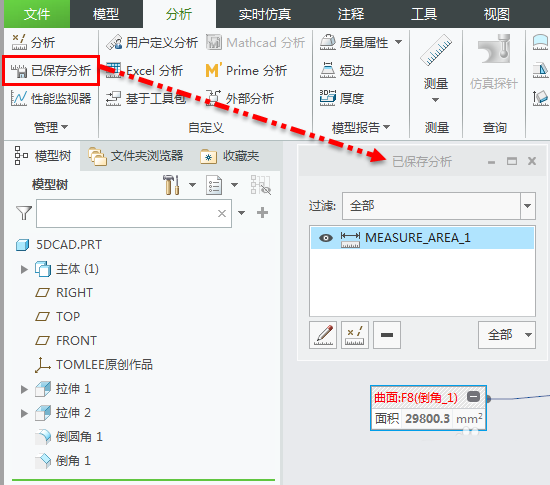
Task: Click the model tree filter funnel
Action: [x=24, y=213]
